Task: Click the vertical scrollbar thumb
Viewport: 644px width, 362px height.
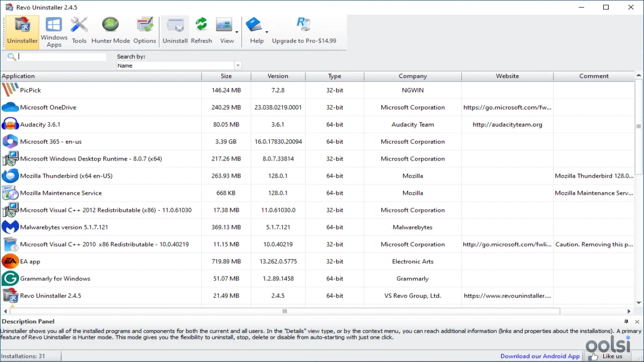Action: pyautogui.click(x=639, y=127)
